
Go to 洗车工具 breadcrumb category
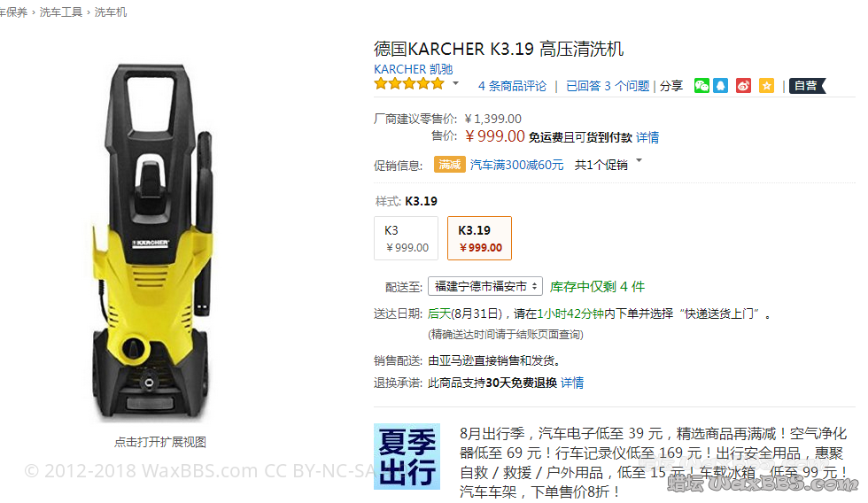point(61,12)
